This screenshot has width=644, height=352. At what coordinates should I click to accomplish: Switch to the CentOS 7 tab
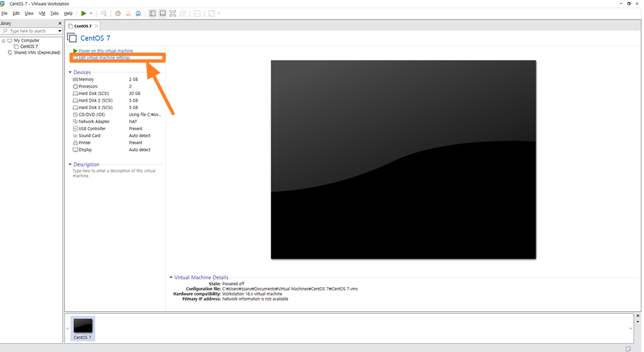[x=82, y=26]
